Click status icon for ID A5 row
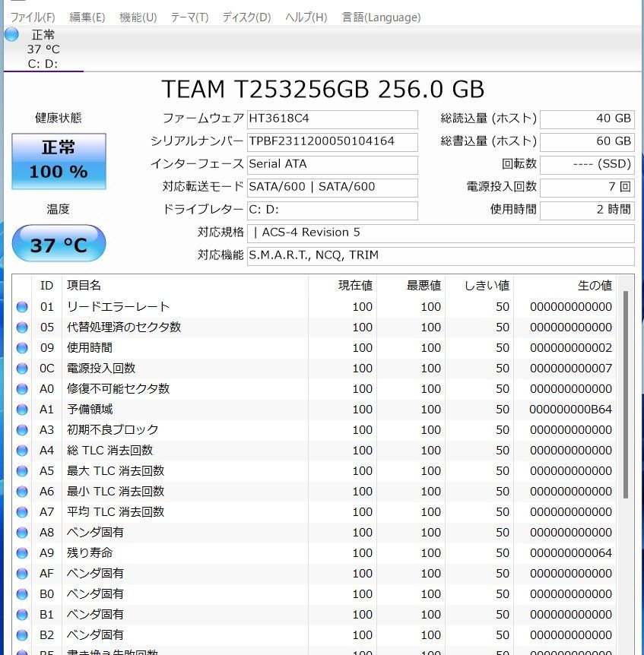 tap(22, 471)
